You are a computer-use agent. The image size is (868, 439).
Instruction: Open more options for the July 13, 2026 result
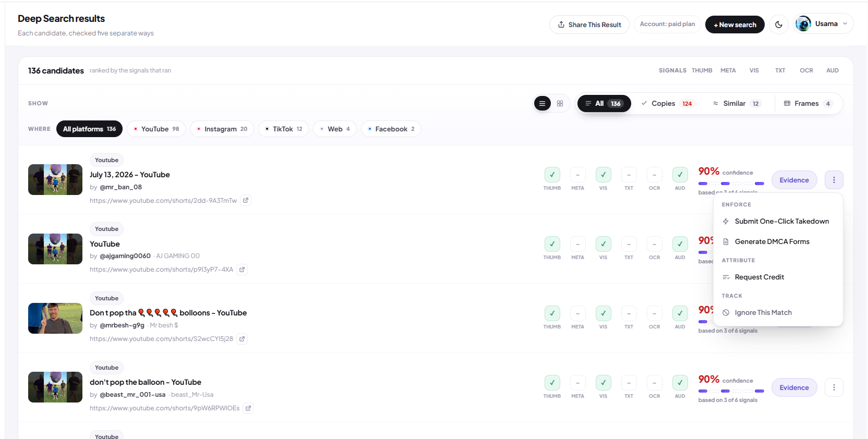(834, 180)
